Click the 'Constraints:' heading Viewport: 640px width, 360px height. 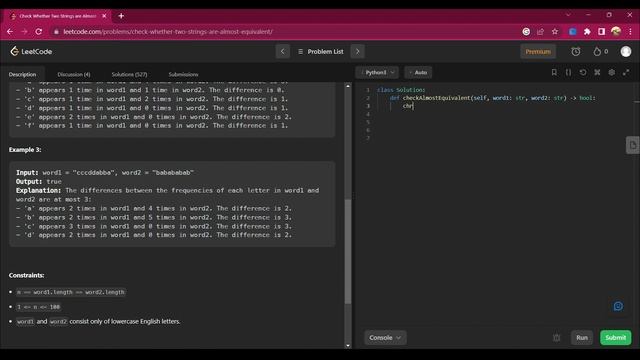click(27, 276)
